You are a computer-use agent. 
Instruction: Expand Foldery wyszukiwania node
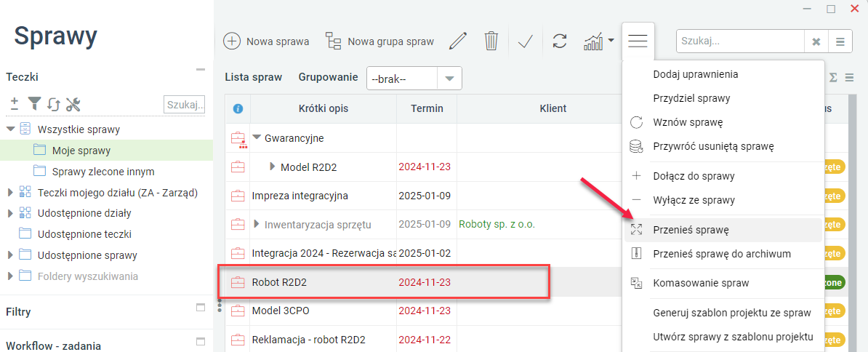[x=10, y=276]
